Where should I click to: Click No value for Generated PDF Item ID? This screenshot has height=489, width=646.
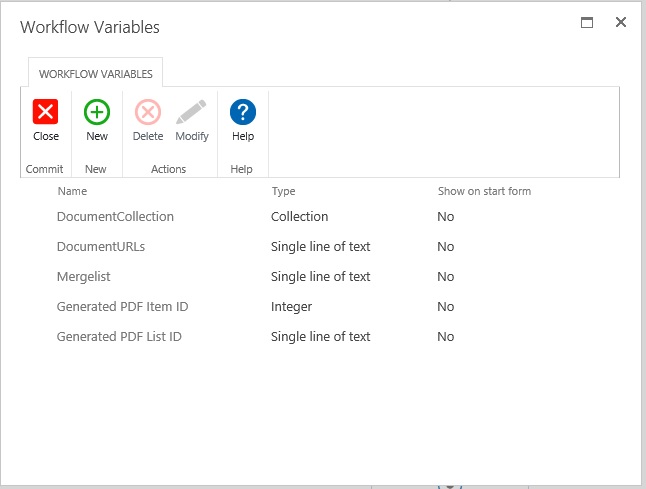pos(445,307)
